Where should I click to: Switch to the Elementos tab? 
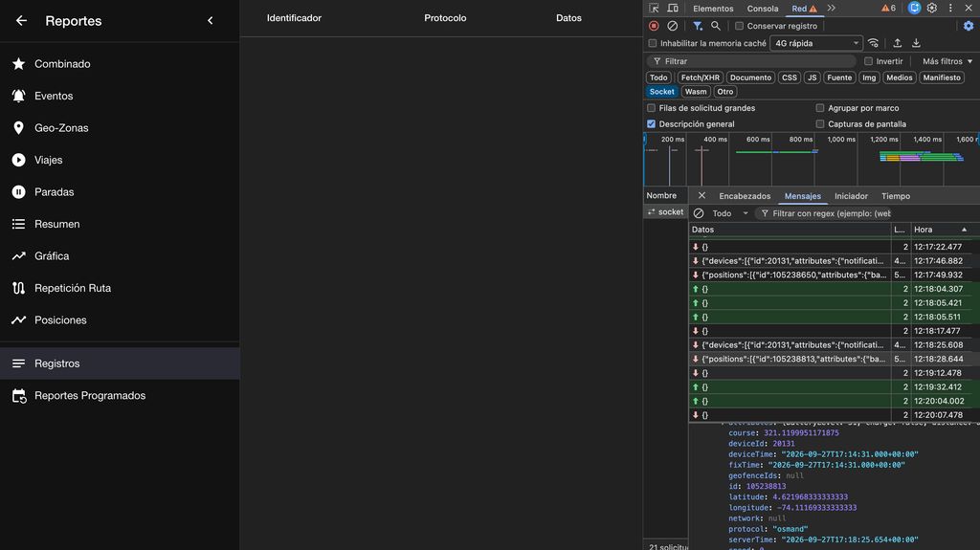coord(713,9)
